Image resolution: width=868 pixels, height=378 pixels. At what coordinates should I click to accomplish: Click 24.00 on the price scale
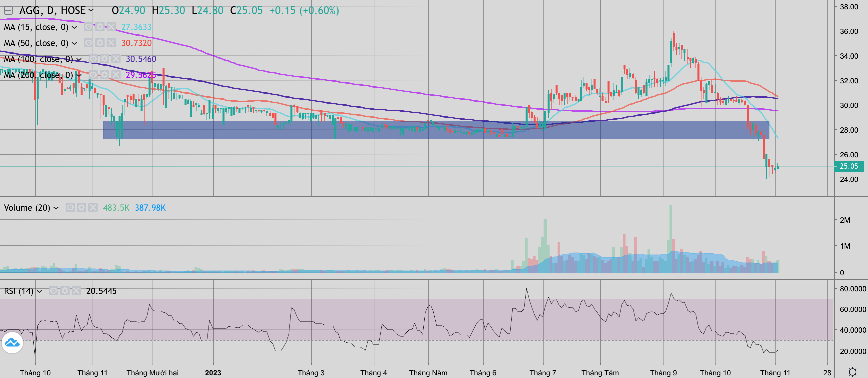[x=849, y=179]
